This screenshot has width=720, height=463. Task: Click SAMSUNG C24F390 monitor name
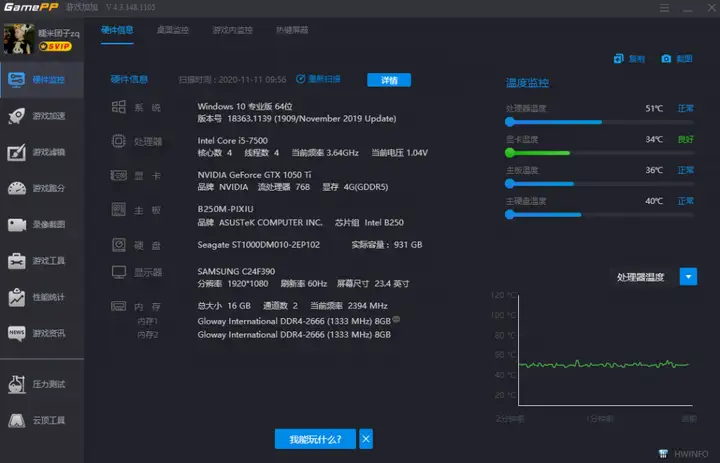[236, 271]
